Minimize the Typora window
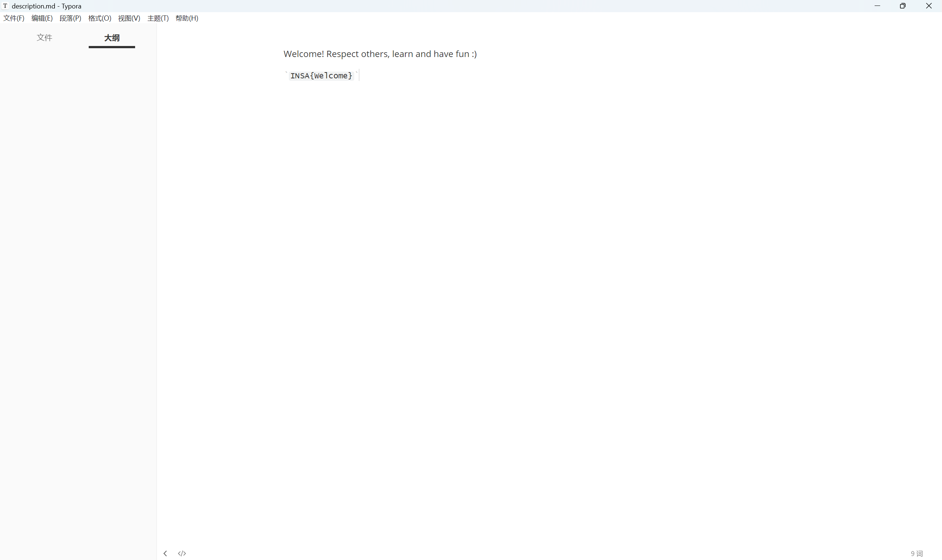This screenshot has width=942, height=560. (x=877, y=6)
